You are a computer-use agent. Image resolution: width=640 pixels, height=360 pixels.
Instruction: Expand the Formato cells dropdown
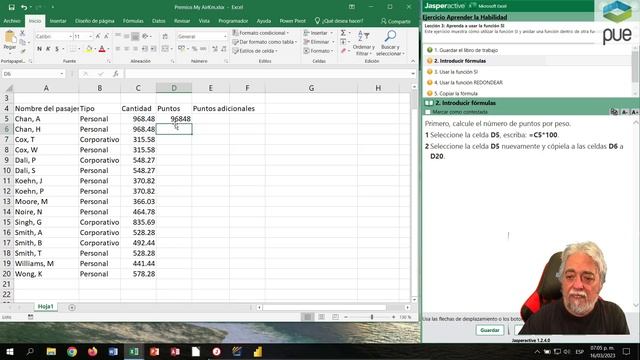[x=332, y=51]
